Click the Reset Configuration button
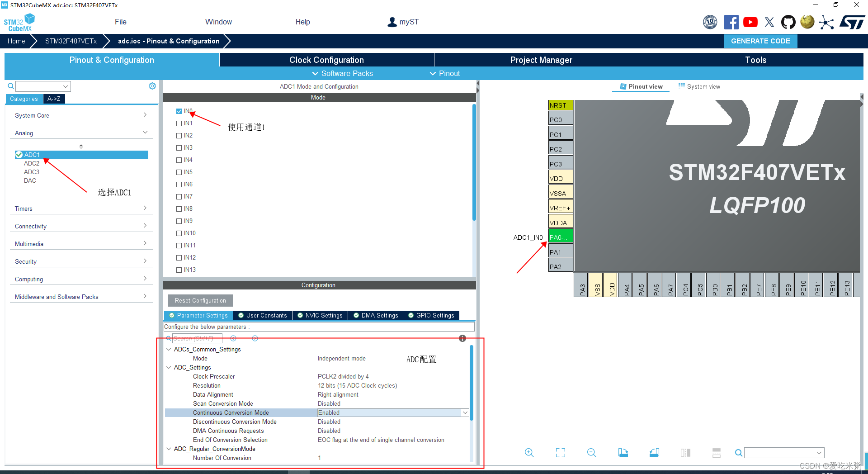Image resolution: width=868 pixels, height=474 pixels. point(200,300)
